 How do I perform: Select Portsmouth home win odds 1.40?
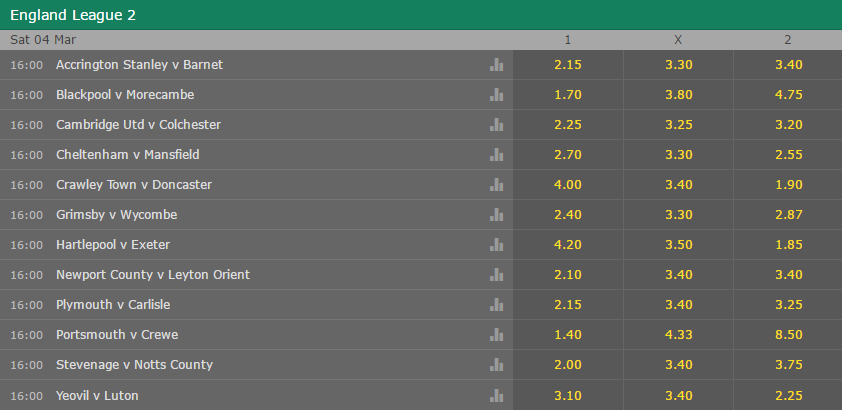click(568, 335)
